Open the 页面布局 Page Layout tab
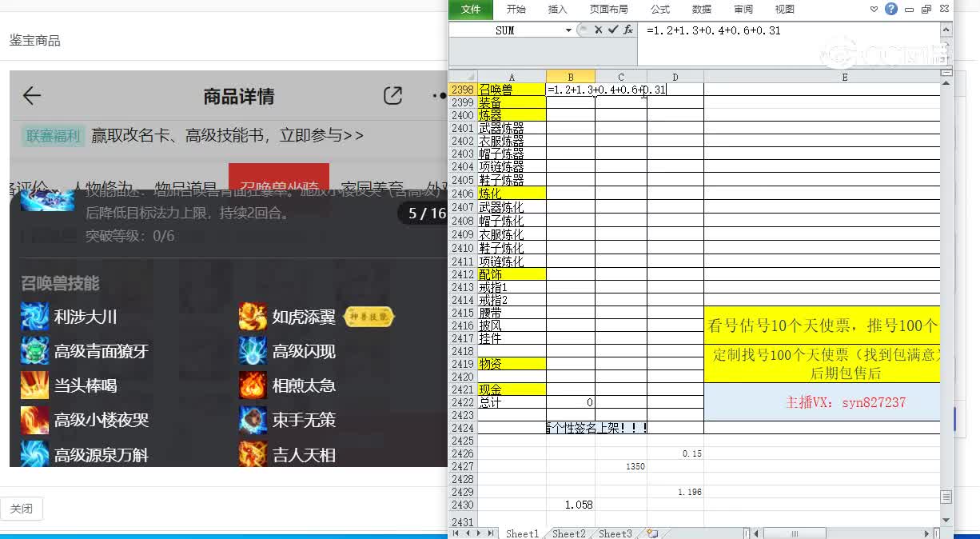980x539 pixels. click(609, 10)
